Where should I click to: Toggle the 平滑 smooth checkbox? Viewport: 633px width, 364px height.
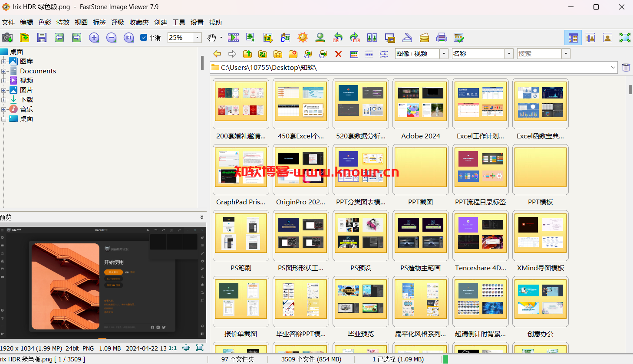point(144,38)
